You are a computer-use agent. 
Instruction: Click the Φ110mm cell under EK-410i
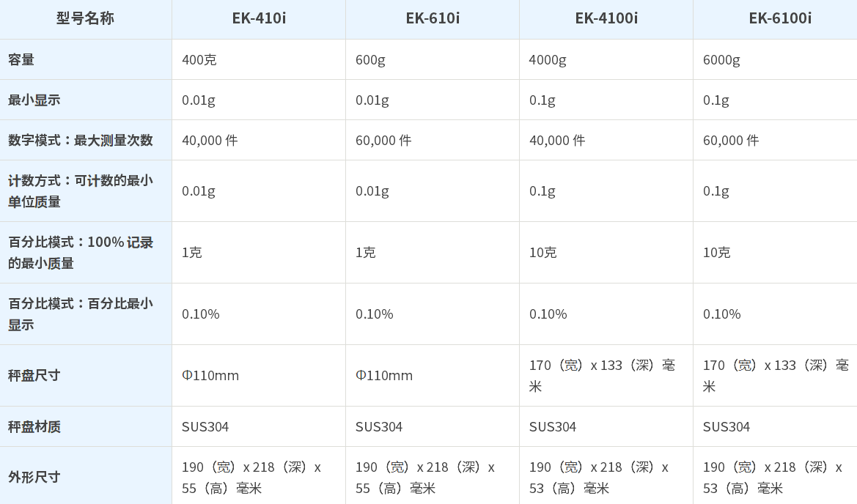(x=210, y=375)
